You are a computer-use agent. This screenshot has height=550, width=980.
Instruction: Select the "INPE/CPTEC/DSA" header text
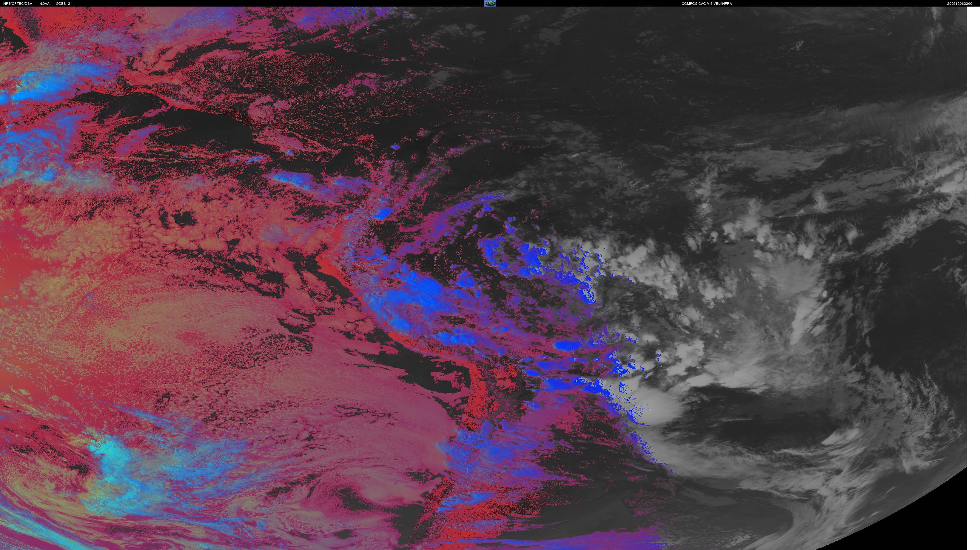pyautogui.click(x=17, y=3)
